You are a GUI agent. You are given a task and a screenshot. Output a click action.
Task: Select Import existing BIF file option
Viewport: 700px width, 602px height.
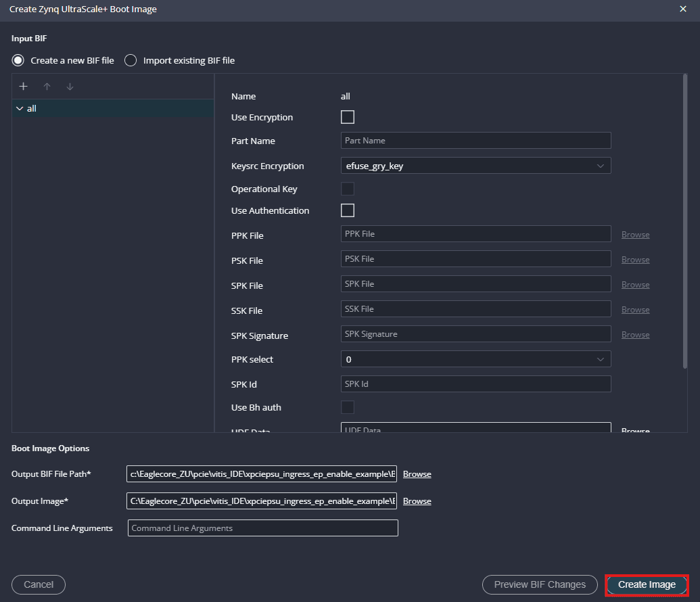coord(131,60)
